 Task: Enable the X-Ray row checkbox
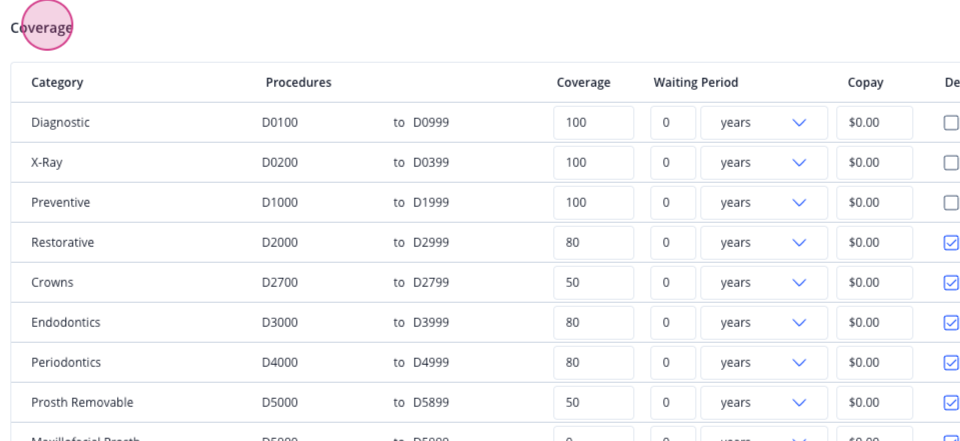click(951, 163)
